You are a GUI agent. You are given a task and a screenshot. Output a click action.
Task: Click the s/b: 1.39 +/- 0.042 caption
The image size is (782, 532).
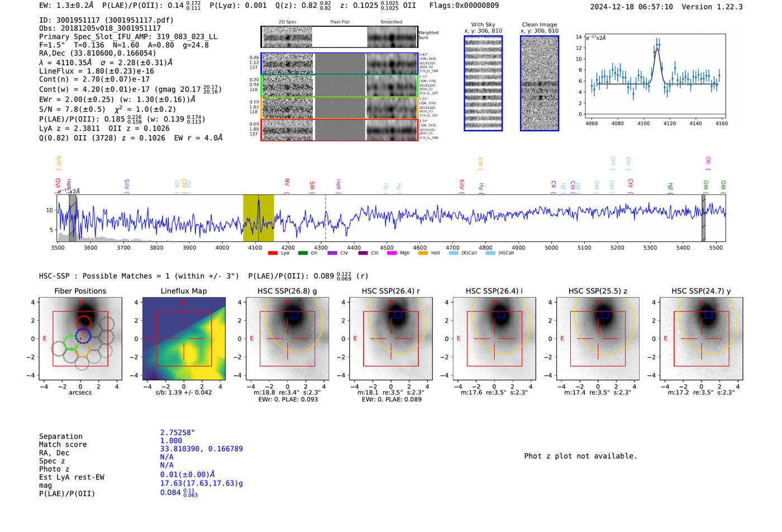click(x=184, y=392)
